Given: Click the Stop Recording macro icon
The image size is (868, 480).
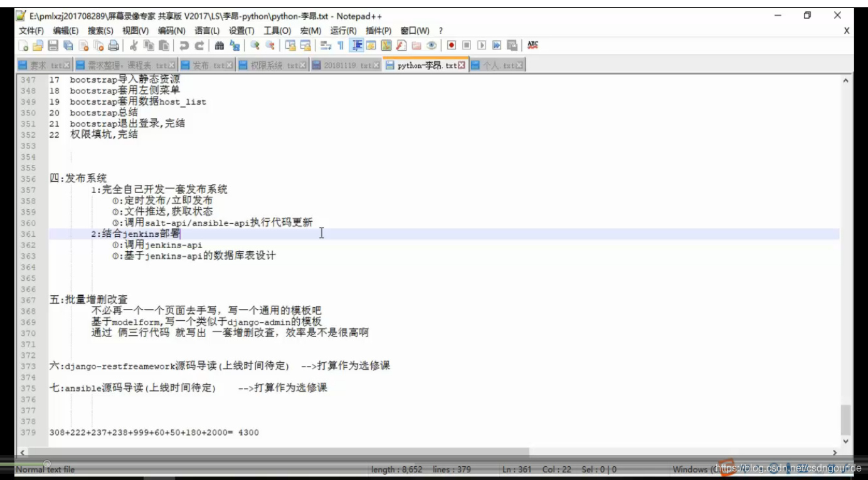Looking at the screenshot, I should point(467,45).
